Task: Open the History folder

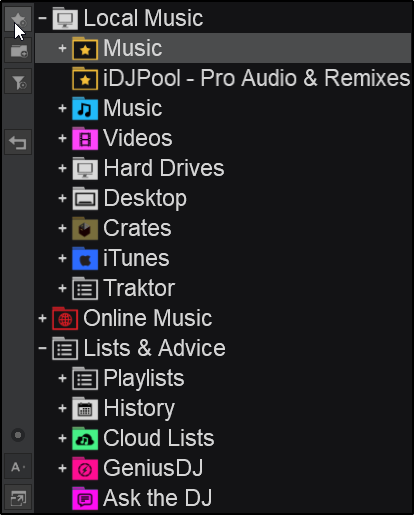Action: click(x=139, y=408)
